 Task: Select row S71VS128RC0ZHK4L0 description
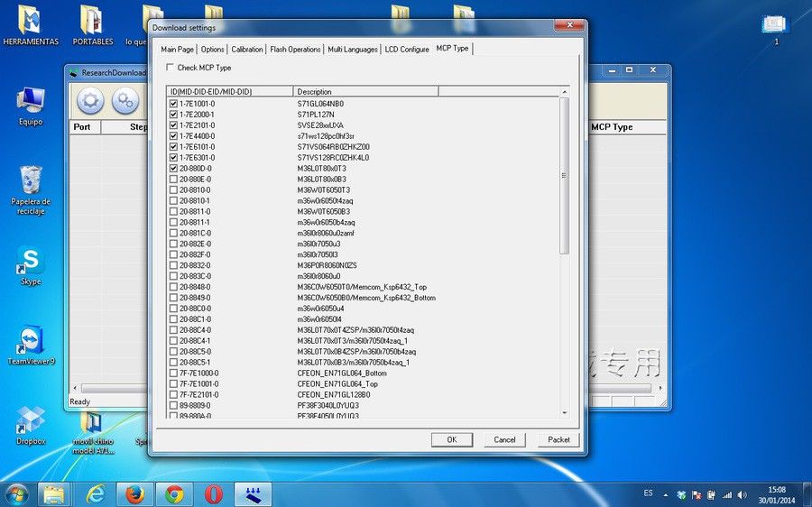click(x=333, y=158)
